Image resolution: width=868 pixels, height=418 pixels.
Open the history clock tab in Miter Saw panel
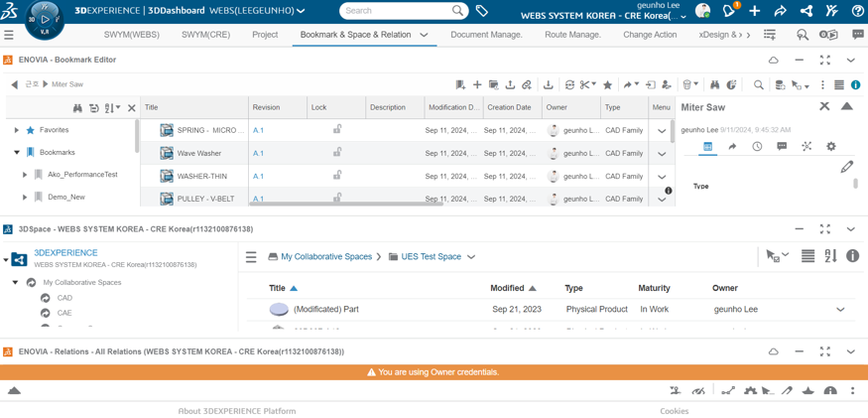coord(757,146)
